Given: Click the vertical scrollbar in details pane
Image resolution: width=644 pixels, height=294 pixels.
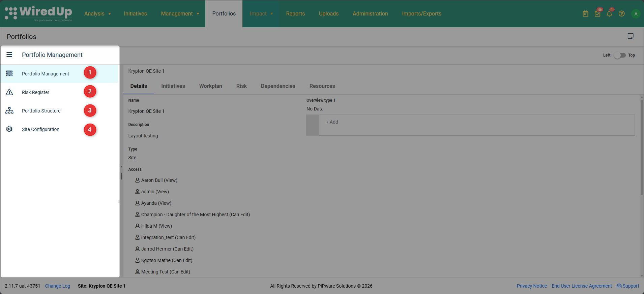Looking at the screenshot, I should (642, 147).
